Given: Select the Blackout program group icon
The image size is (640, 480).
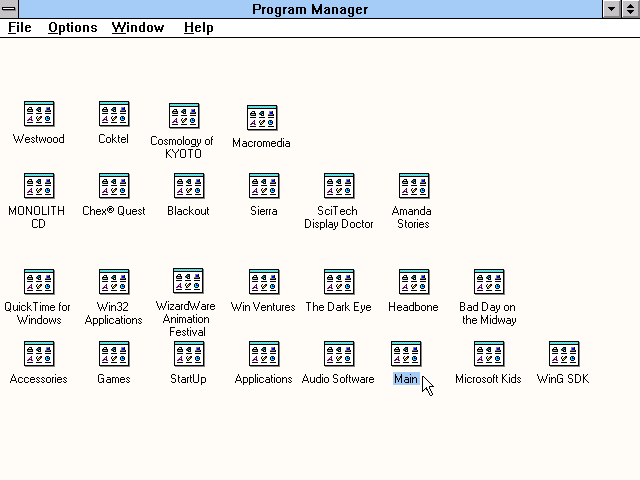Looking at the screenshot, I should tap(189, 186).
